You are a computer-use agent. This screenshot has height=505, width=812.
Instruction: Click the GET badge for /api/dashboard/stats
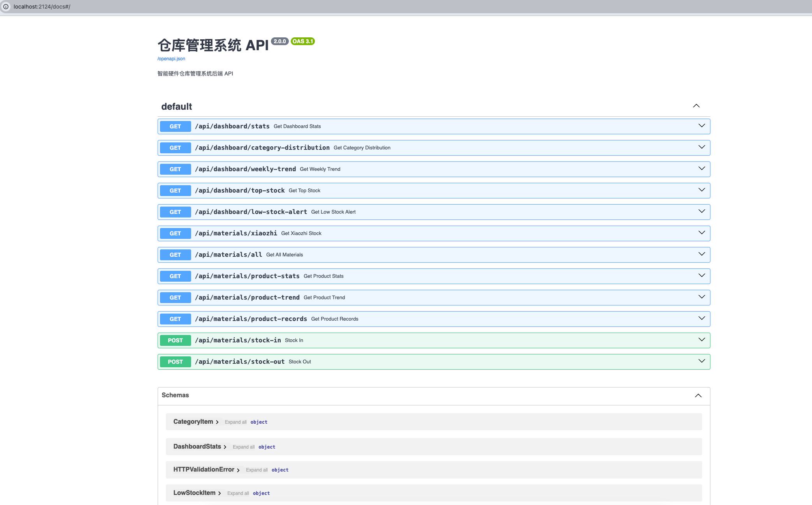click(x=175, y=126)
